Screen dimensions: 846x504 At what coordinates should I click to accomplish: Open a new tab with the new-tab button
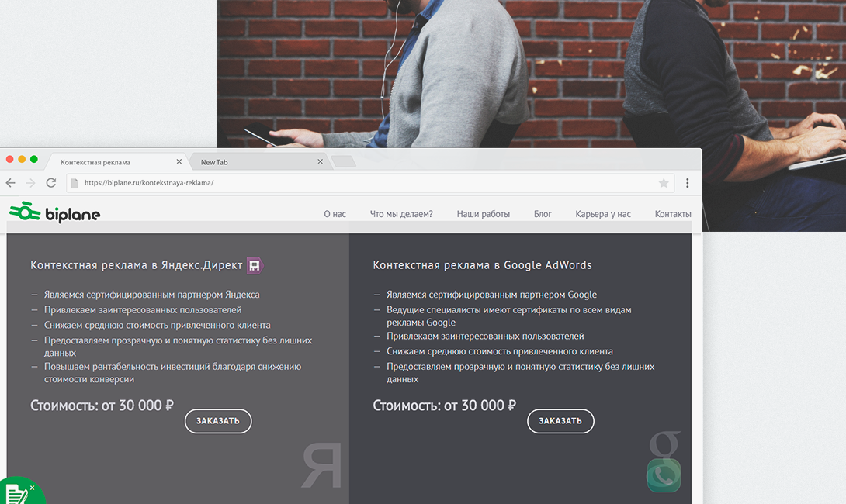point(343,161)
